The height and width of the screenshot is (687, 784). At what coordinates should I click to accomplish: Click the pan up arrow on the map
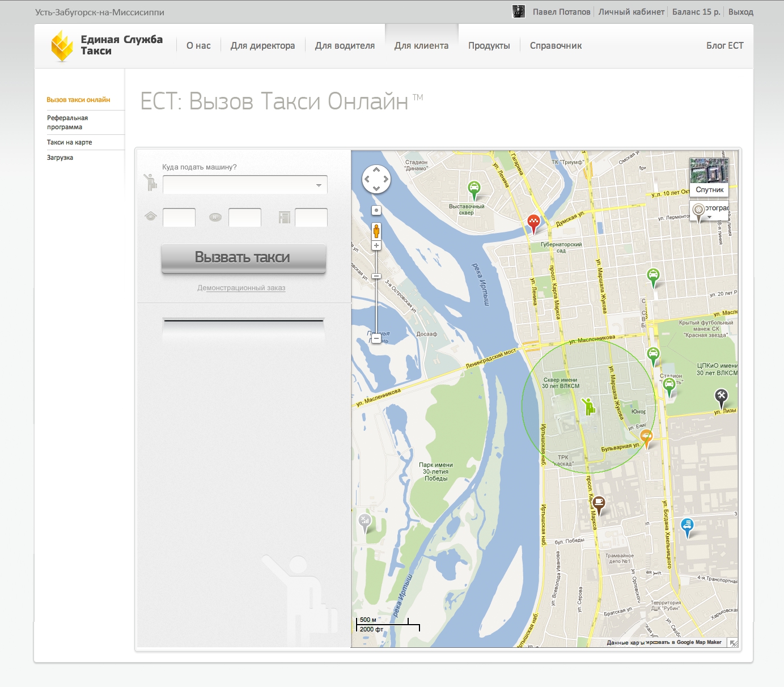click(376, 170)
